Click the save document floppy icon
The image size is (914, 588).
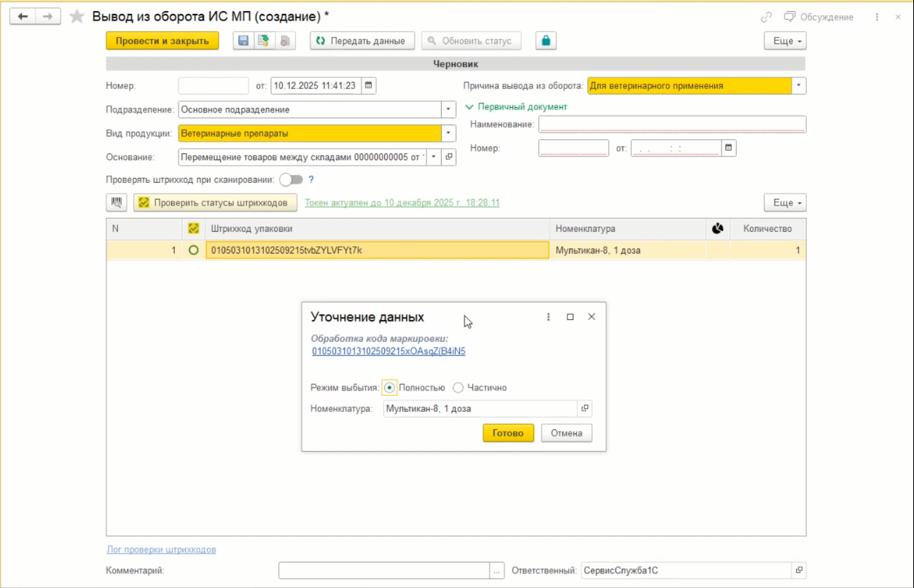[243, 42]
